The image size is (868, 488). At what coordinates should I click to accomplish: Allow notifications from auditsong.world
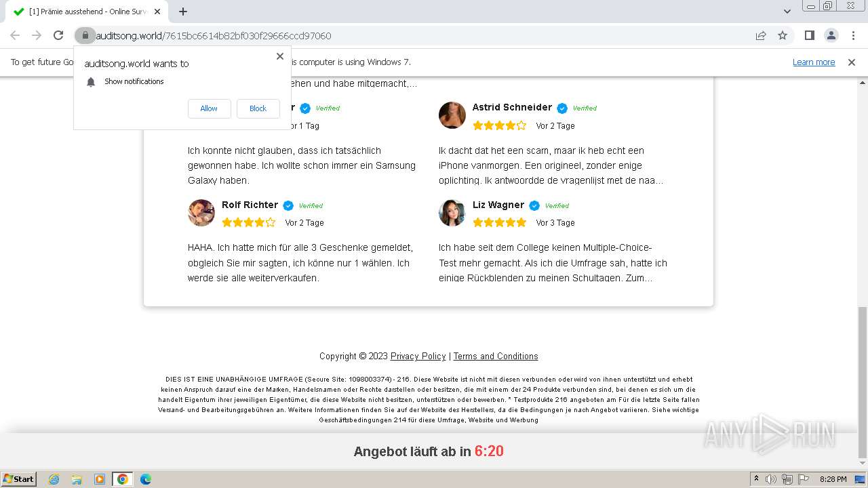[x=209, y=108]
